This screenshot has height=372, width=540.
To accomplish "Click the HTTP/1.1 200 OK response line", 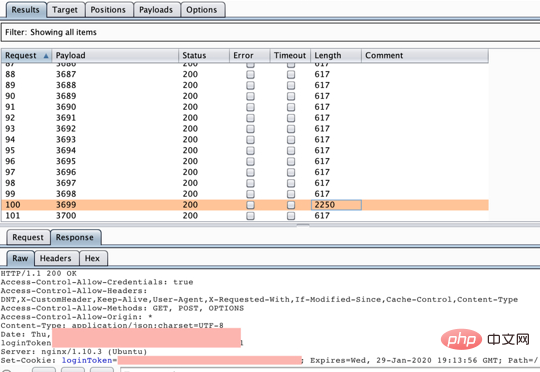I will pyautogui.click(x=39, y=273).
